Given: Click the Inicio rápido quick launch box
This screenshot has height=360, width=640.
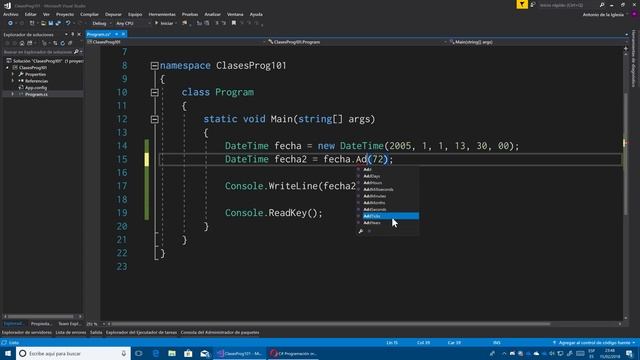Looking at the screenshot, I should pyautogui.click(x=571, y=5).
